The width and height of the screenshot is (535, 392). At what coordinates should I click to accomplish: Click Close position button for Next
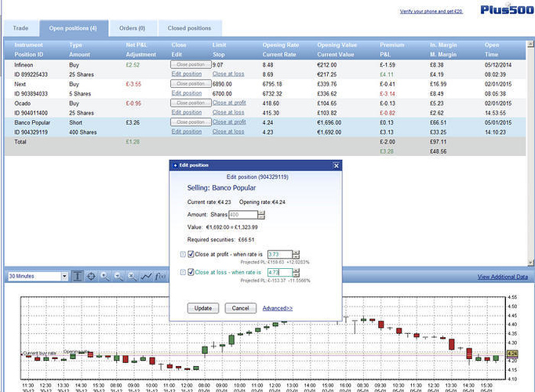191,84
